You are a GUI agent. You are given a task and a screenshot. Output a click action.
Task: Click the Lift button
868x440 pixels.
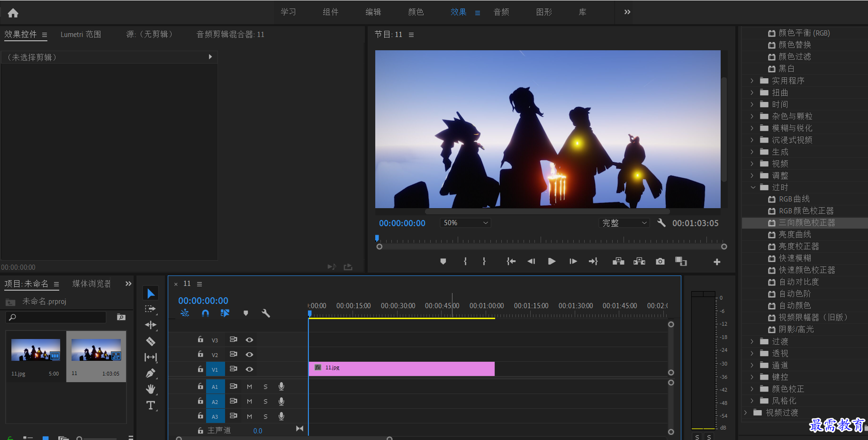click(x=618, y=261)
